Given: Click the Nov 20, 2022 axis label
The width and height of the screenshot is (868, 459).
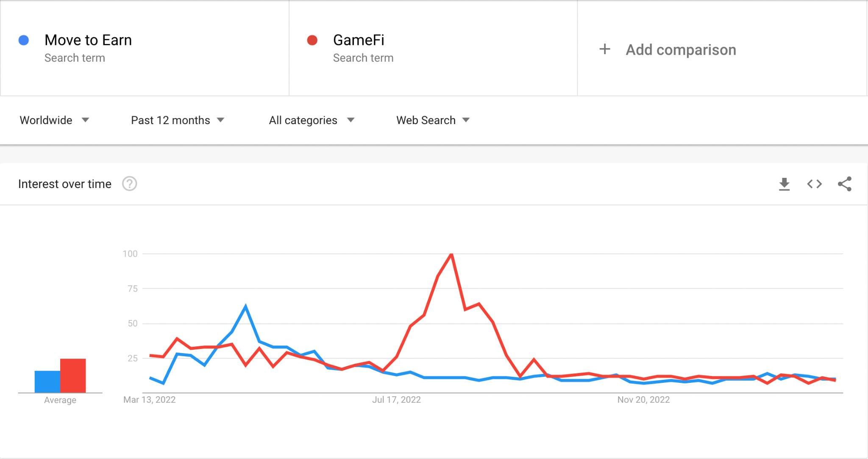Looking at the screenshot, I should 643,400.
